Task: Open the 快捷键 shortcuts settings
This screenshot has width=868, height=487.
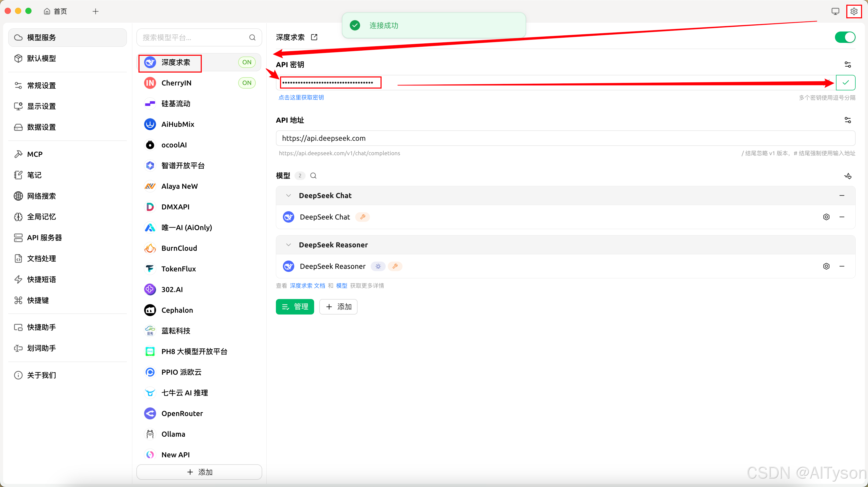Action: coord(38,300)
